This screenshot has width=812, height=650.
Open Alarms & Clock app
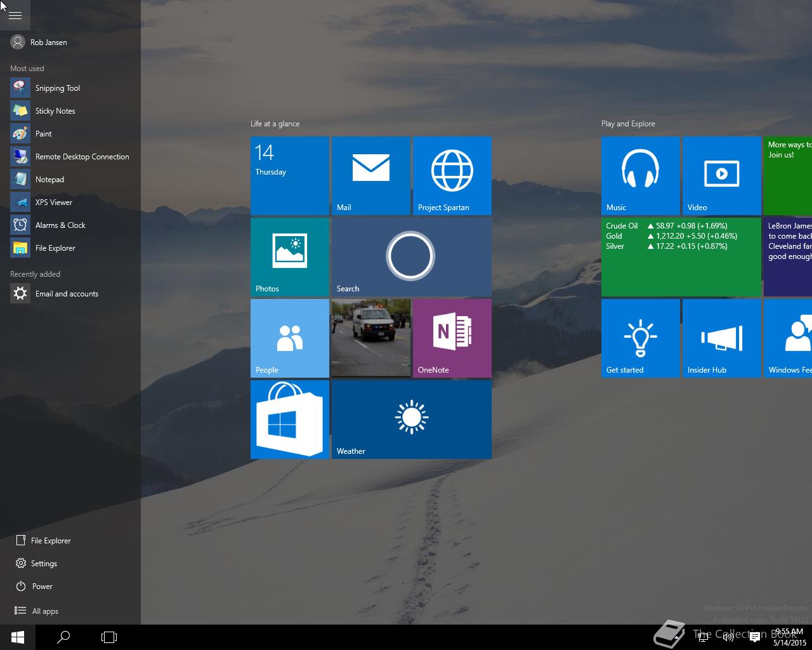pos(70,225)
